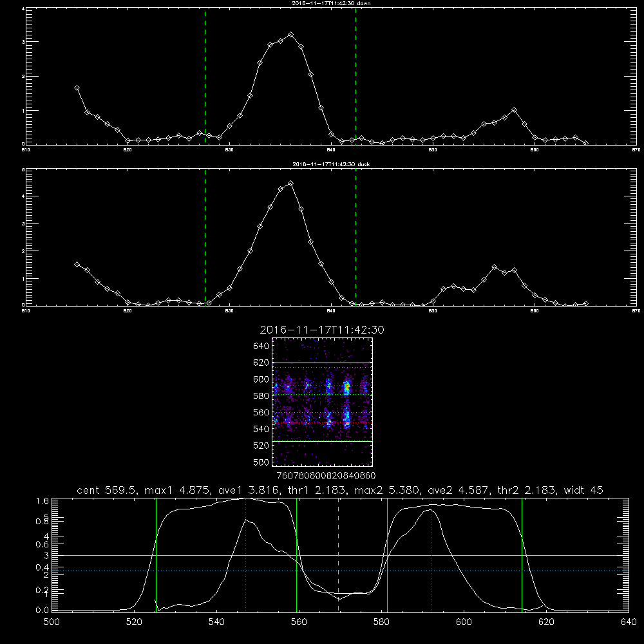The height and width of the screenshot is (644, 644).
Task: Click the bottom plot x-axis label "620"
Action: (546, 622)
